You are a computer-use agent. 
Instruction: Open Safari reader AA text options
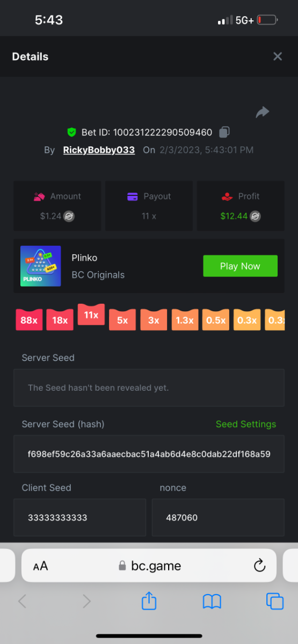coord(40,566)
